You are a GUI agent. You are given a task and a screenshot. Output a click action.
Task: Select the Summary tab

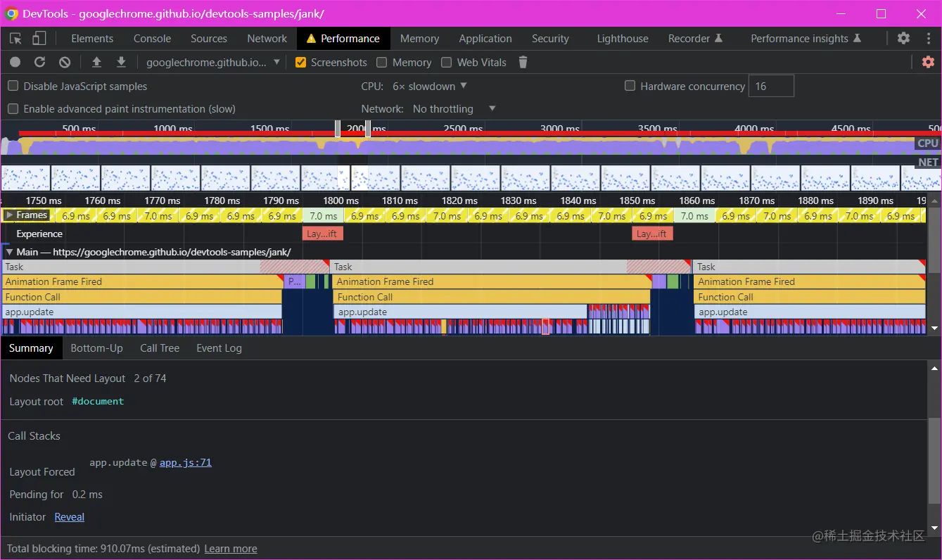coord(31,348)
